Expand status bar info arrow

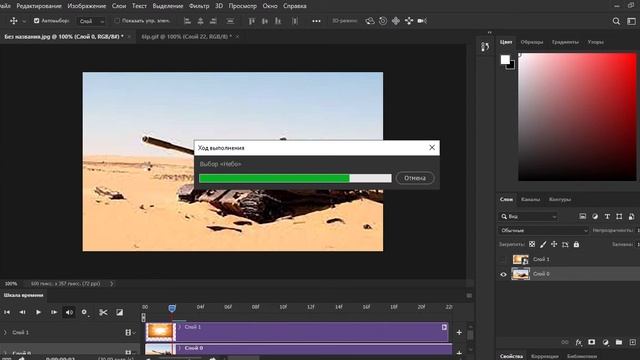[x=111, y=283]
